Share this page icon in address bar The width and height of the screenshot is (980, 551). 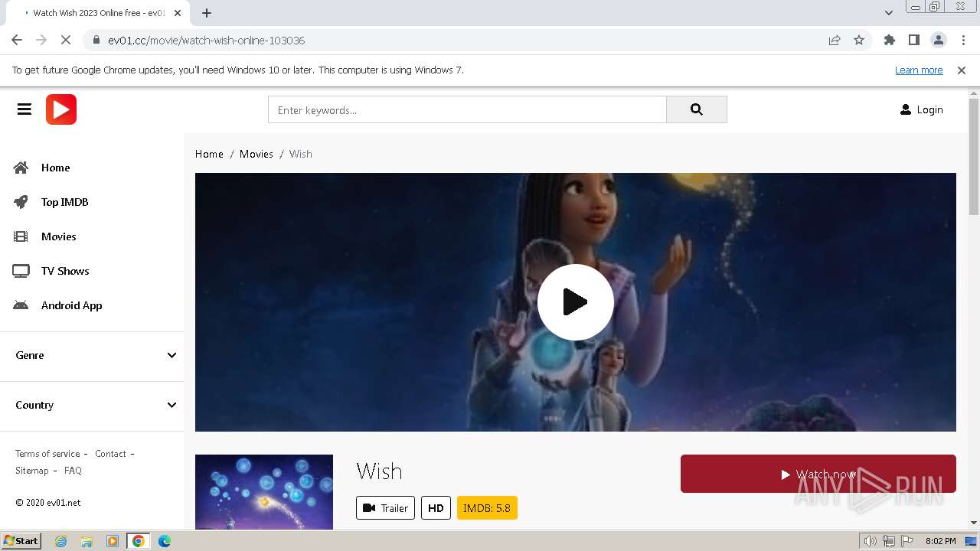coord(835,41)
